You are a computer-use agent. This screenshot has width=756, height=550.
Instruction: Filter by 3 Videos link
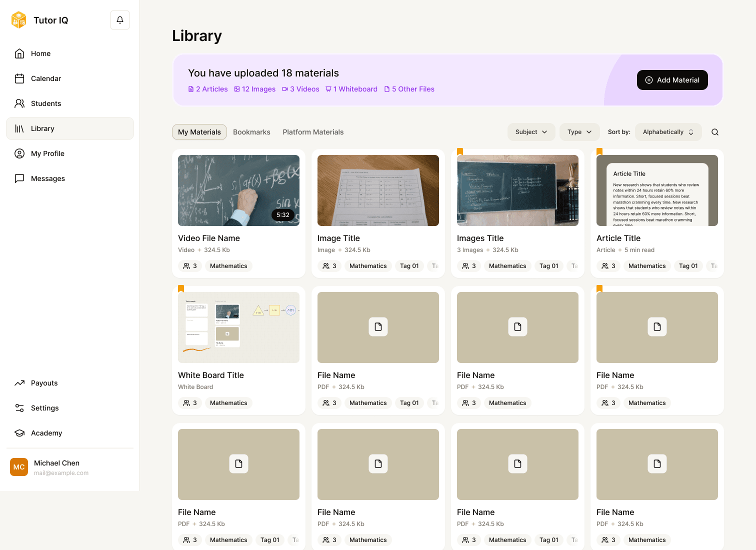[x=300, y=89]
